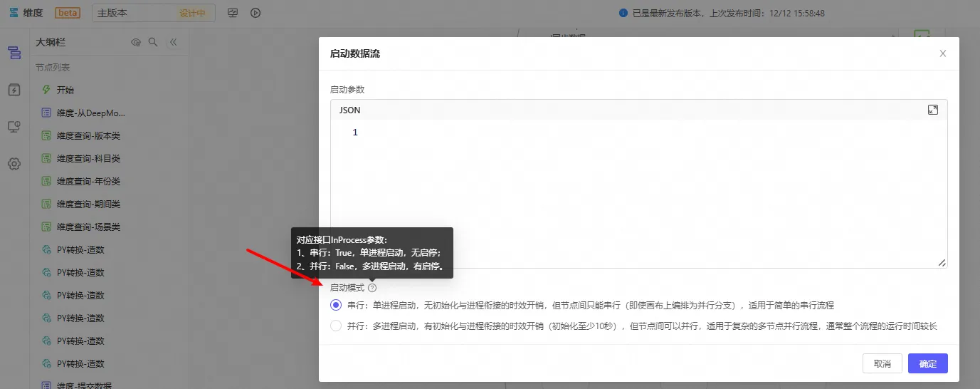Select the 维度查询-版本类 node

88,135
